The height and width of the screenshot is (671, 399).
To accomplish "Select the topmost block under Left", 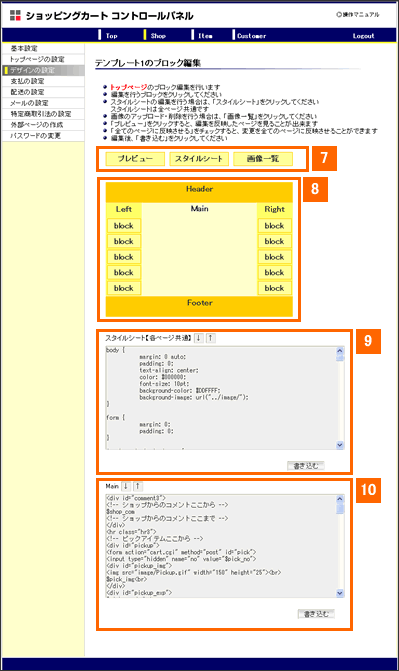I will (x=124, y=226).
